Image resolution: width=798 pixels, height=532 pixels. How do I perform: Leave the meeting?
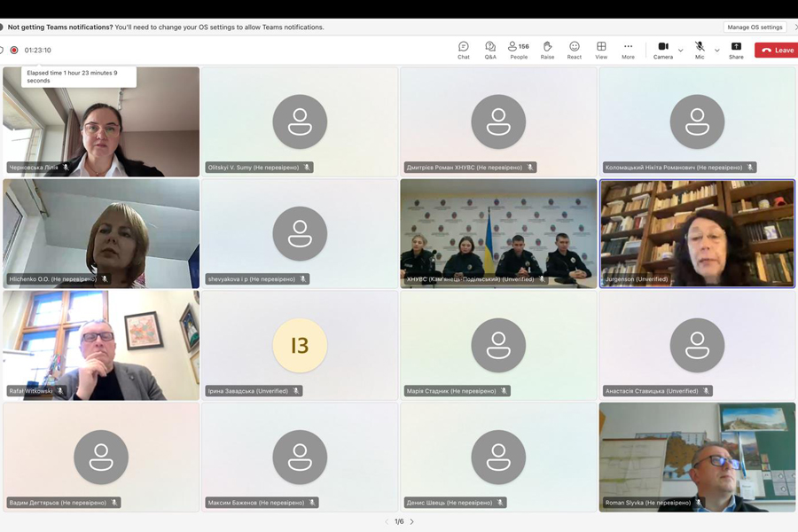(777, 50)
